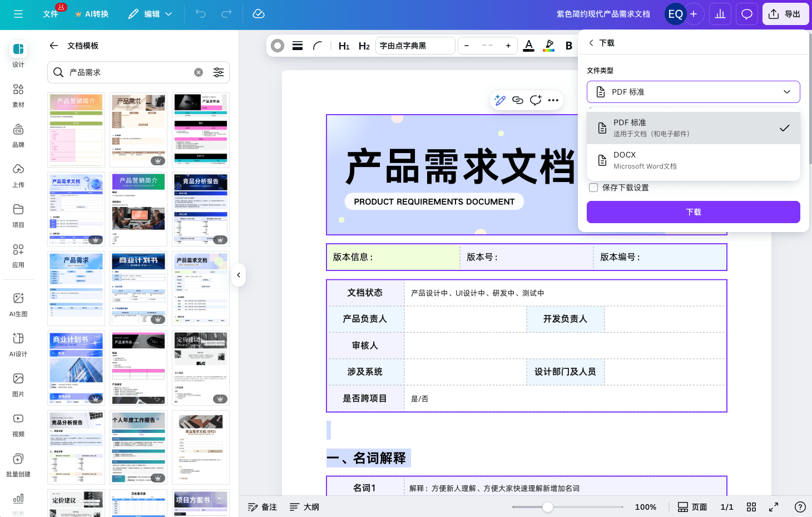Click the 100% zoom level
This screenshot has height=517, width=812.
pyautogui.click(x=646, y=507)
